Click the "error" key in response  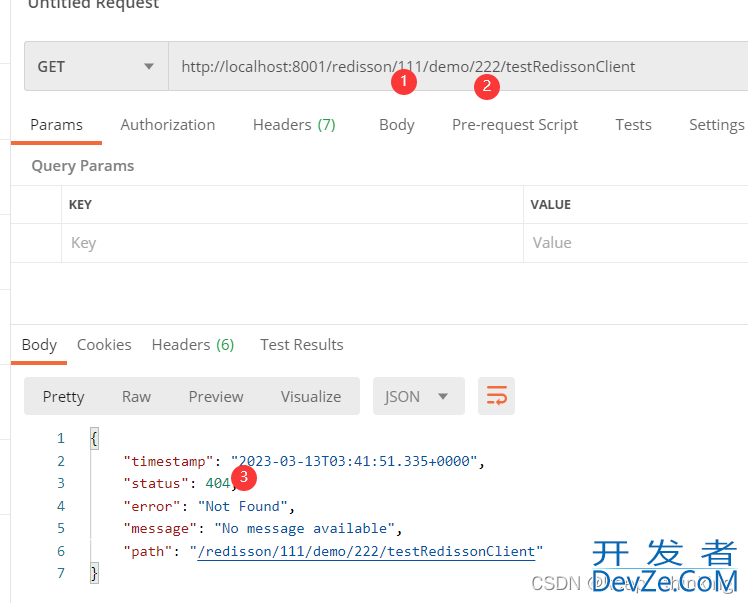[152, 506]
